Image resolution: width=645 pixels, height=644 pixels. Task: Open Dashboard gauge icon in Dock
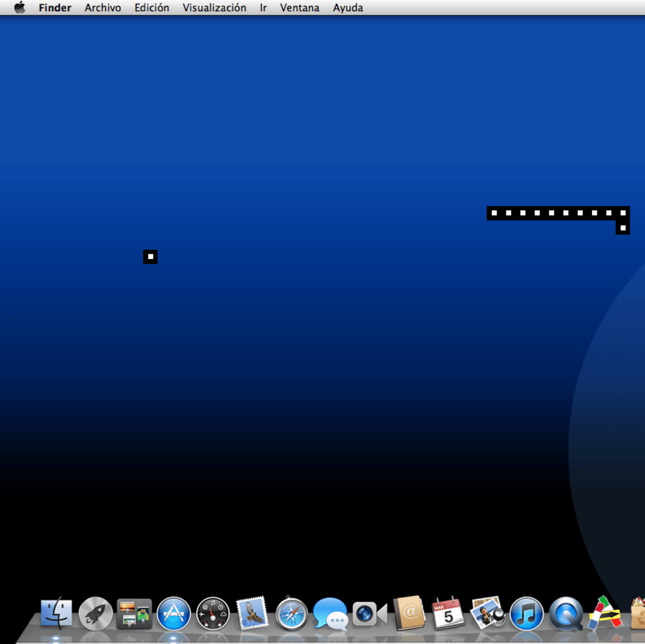click(x=212, y=614)
